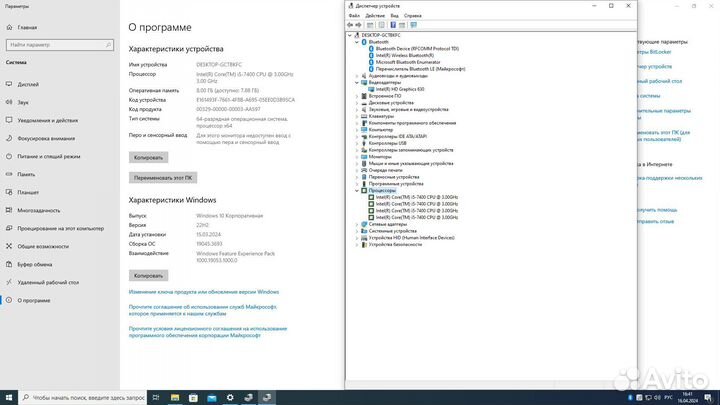Select Контроллеры USB row

(x=388, y=143)
